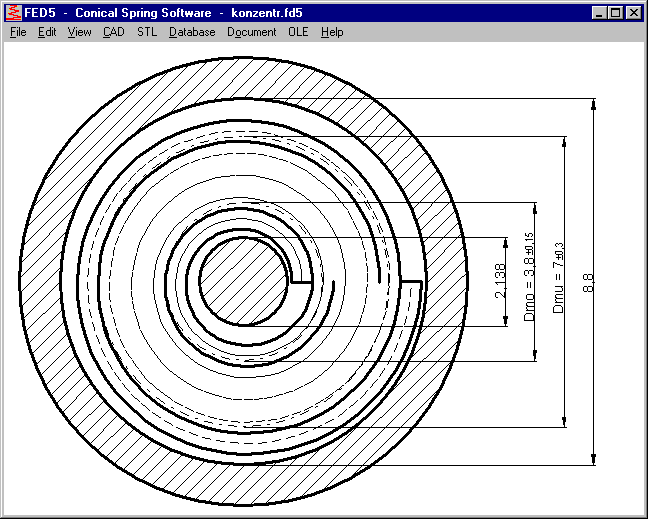Open the File menu
Screen dimensions: 648x519
[18, 32]
